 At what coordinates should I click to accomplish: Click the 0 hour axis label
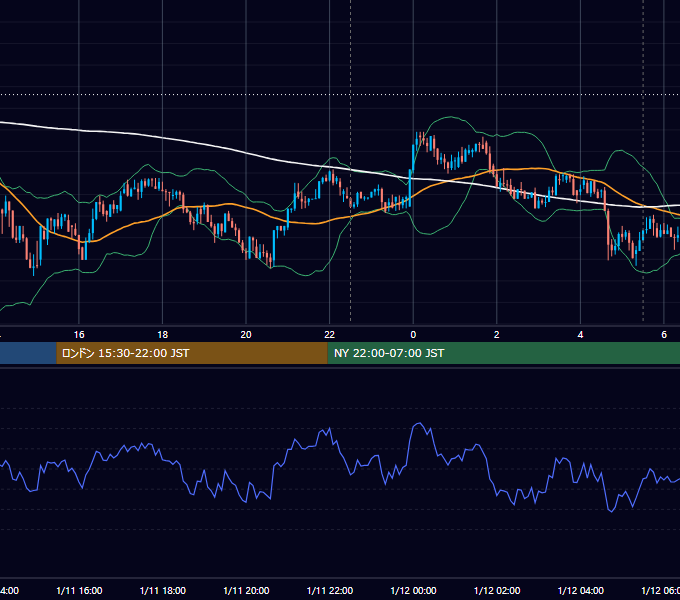pyautogui.click(x=413, y=335)
